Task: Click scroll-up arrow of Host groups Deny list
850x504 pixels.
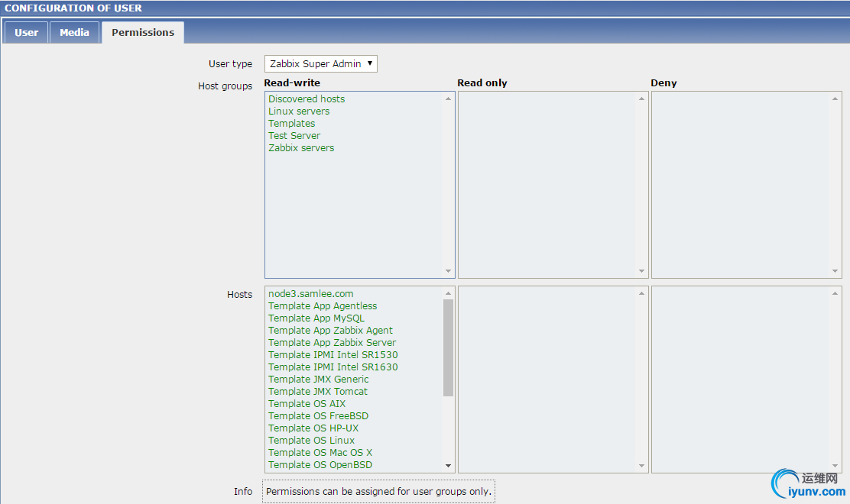Action: (x=835, y=99)
